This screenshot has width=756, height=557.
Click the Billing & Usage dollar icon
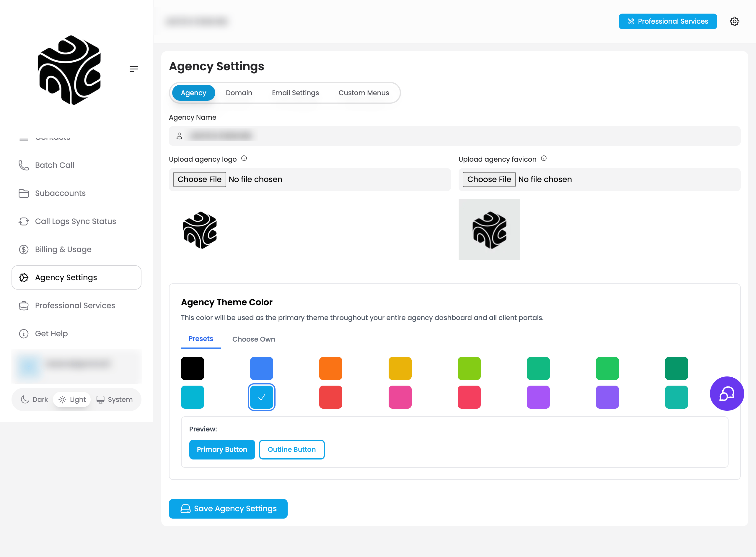24,249
